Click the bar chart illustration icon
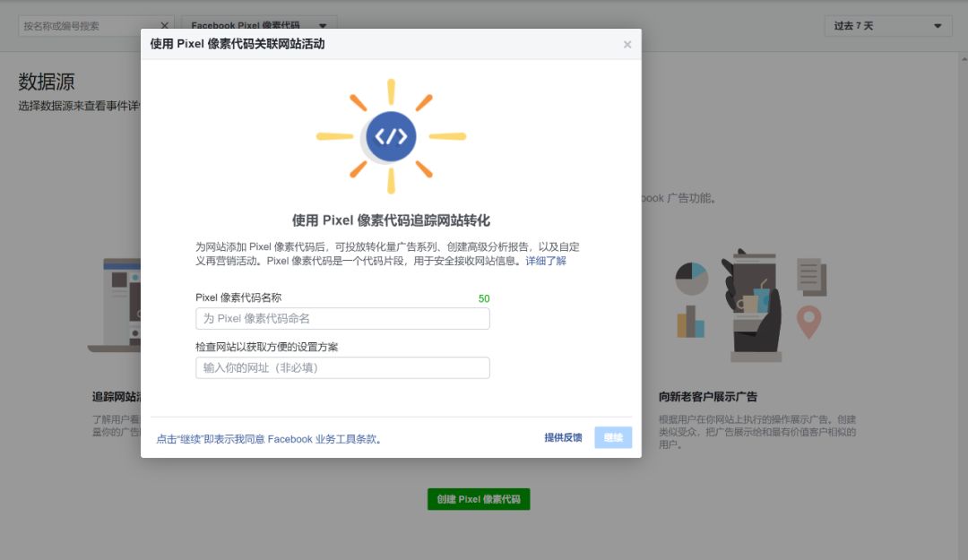 tap(691, 321)
